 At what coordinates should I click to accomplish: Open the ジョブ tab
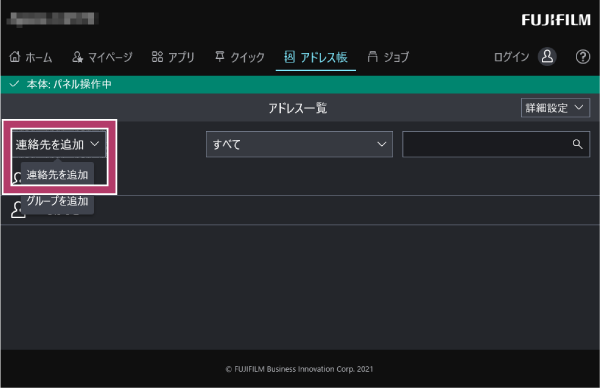388,57
